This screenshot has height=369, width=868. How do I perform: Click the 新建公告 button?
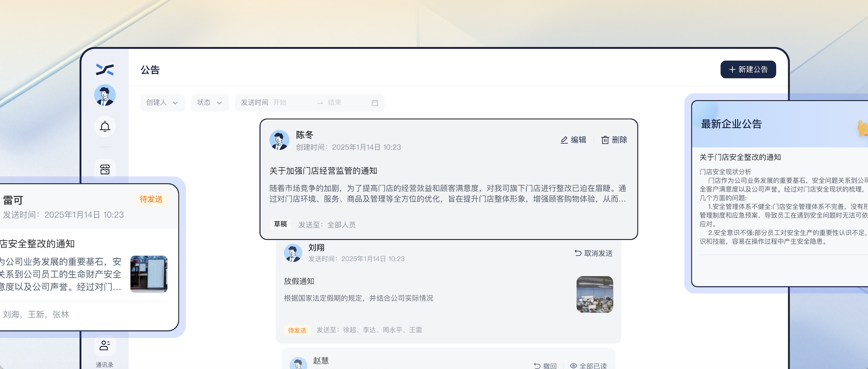748,69
